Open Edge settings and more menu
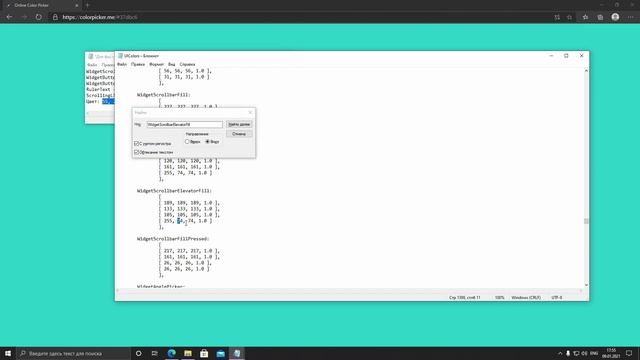The image size is (640, 360). pyautogui.click(x=631, y=17)
